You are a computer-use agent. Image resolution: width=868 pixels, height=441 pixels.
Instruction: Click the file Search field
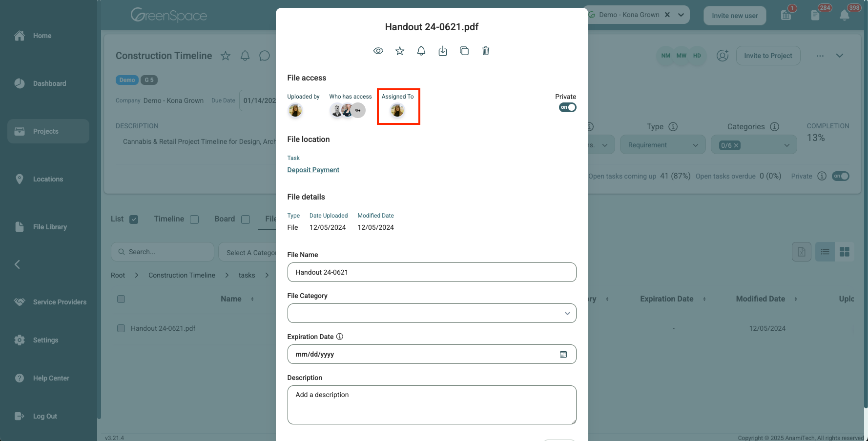pos(163,252)
